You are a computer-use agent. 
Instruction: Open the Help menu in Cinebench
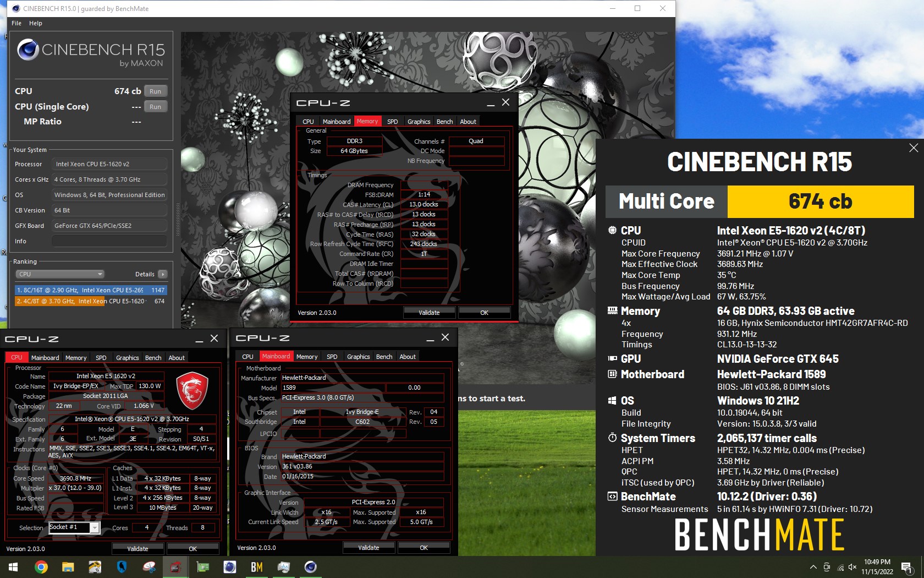coord(36,23)
